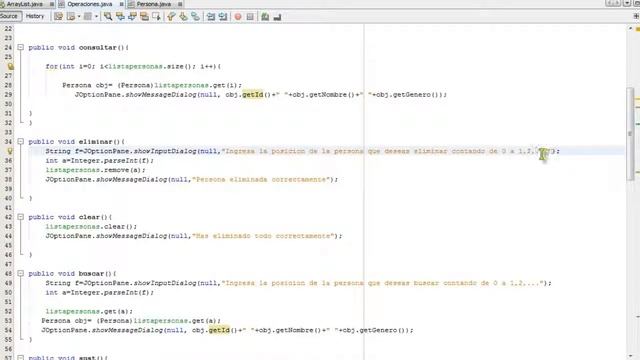Click the hint lightbulb on line 26

[x=10, y=66]
